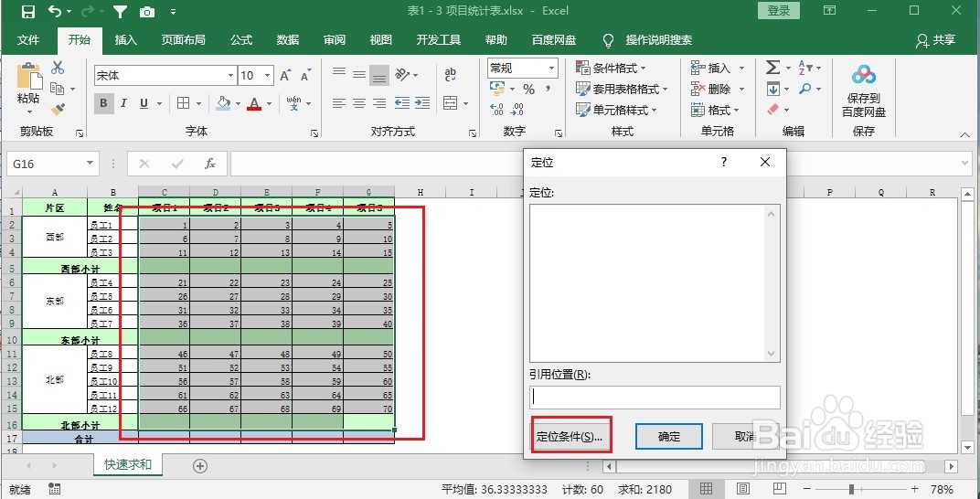
Task: Open the fill color dropdown arrow
Action: (238, 103)
